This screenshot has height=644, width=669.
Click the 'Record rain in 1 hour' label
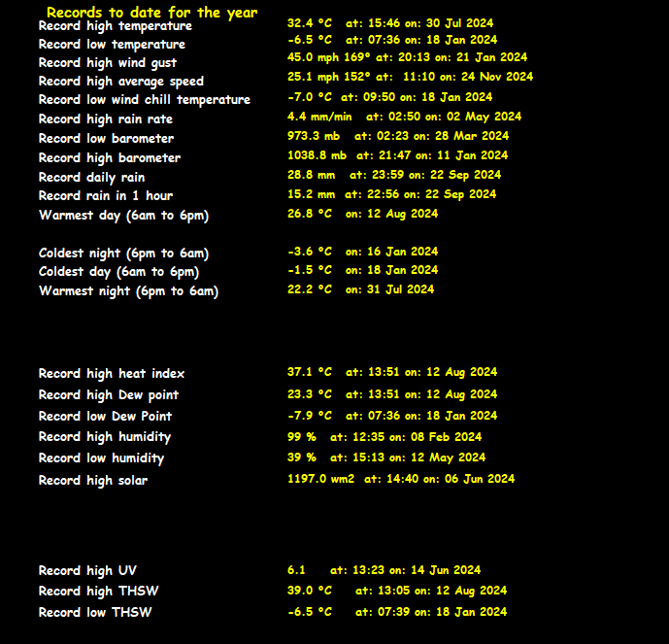click(105, 196)
